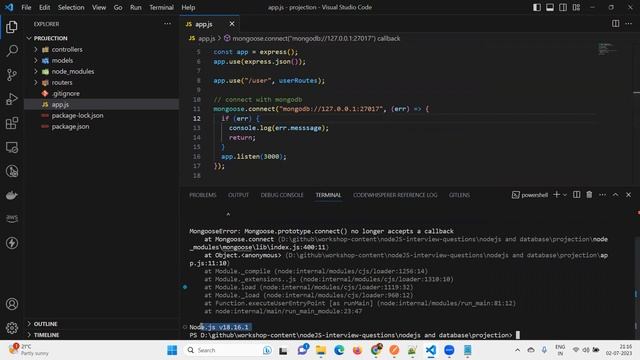
Task: Split the editor right
Action: (x=615, y=24)
